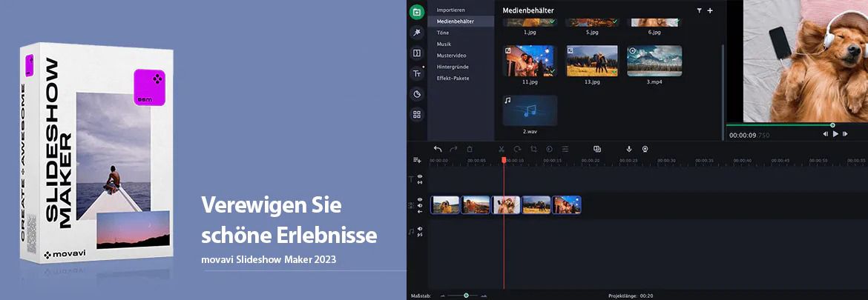Image resolution: width=868 pixels, height=300 pixels.
Task: Click the next frame button
Action: tap(845, 133)
